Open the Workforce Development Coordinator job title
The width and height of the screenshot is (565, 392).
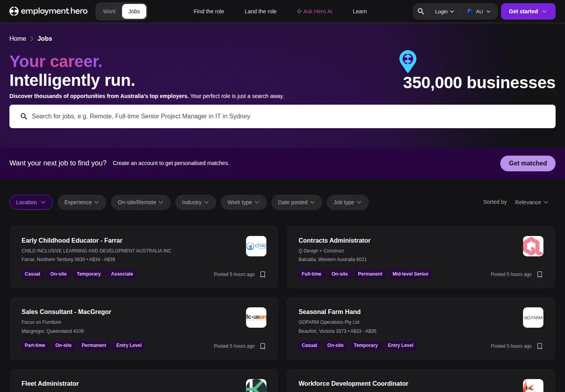[354, 384]
